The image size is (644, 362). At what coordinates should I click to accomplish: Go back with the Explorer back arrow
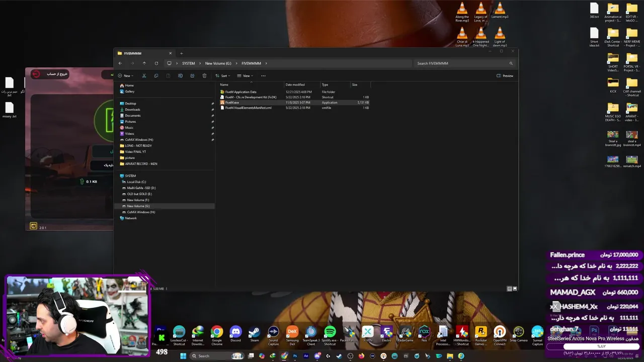120,63
